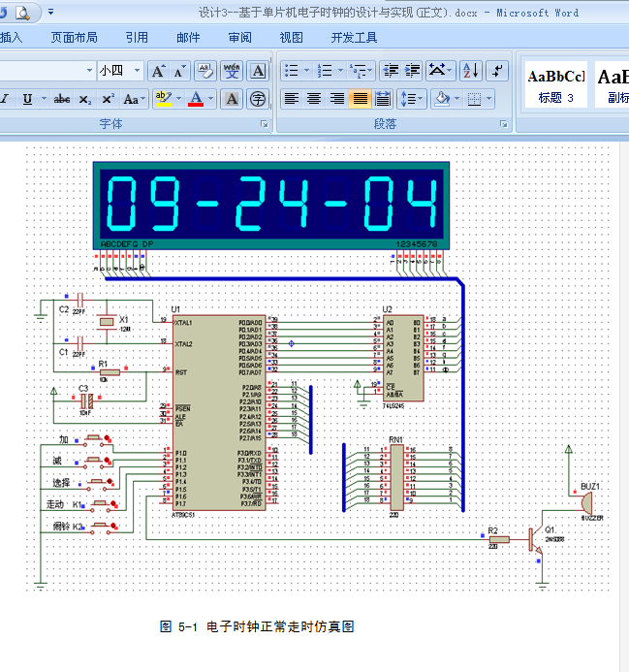The height and width of the screenshot is (672, 629).
Task: Clear formatting with the eraser icon
Action: pyautogui.click(x=205, y=71)
